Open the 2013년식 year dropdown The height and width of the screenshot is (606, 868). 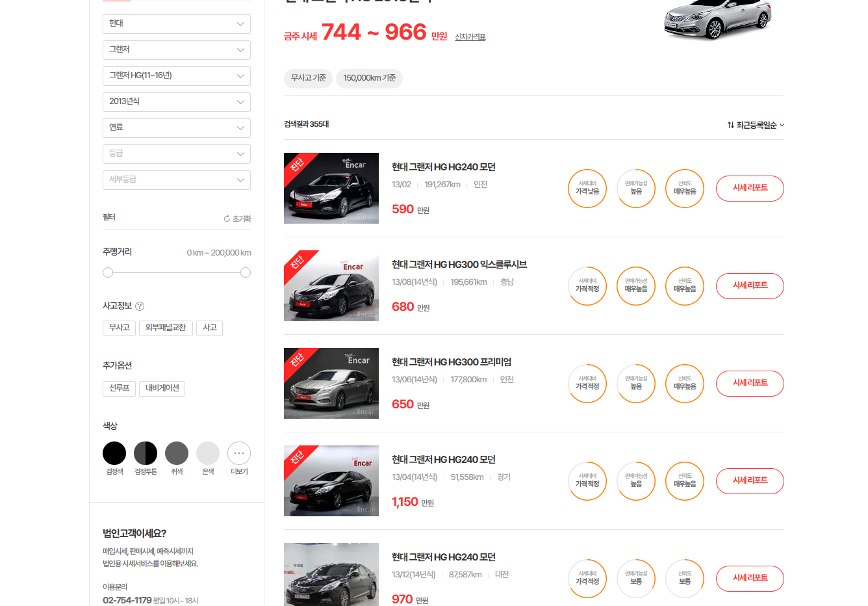click(176, 102)
